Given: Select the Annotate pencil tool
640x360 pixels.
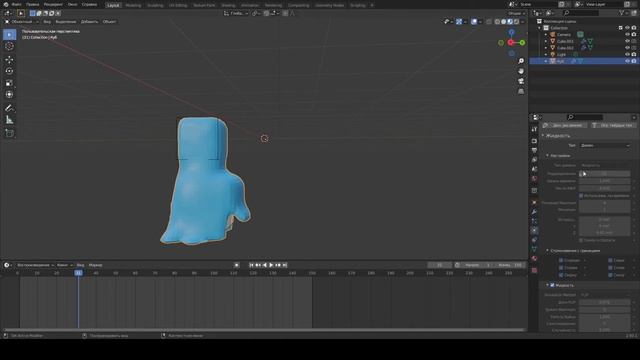Looking at the screenshot, I should 9,108.
